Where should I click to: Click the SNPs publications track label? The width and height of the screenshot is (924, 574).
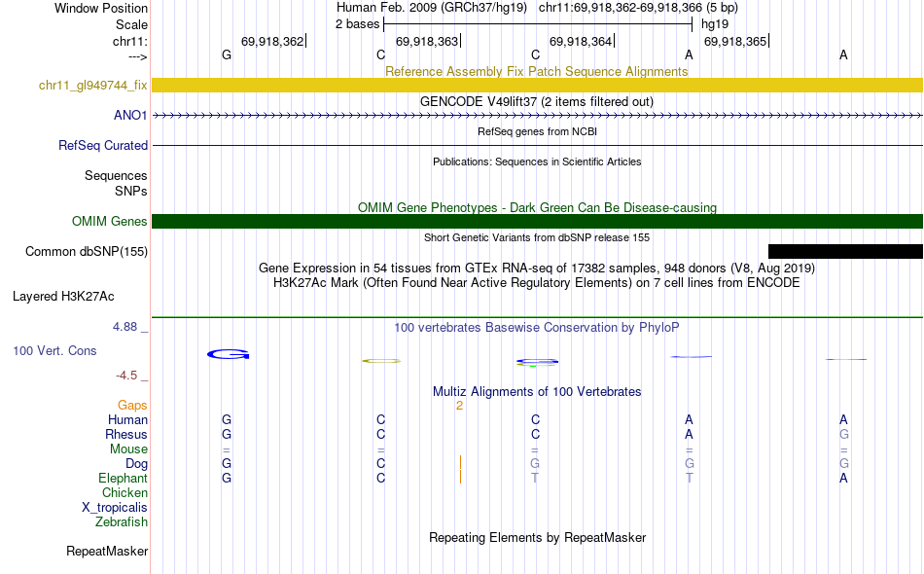pyautogui.click(x=131, y=192)
